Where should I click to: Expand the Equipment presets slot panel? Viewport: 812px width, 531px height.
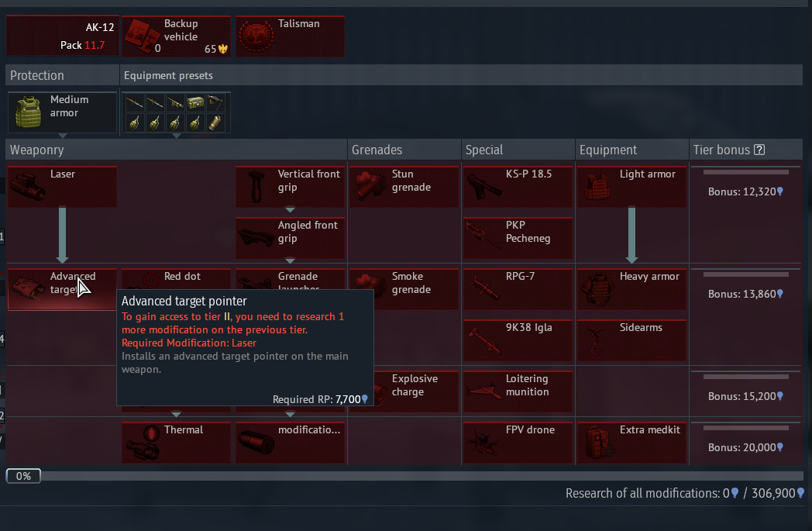click(x=176, y=136)
